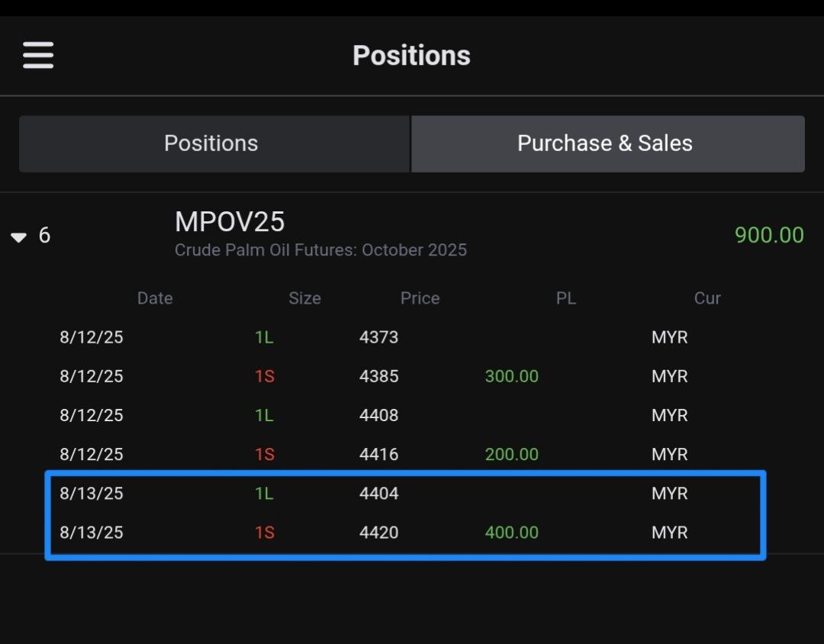The image size is (824, 644).
Task: Click the Date column header
Action: click(155, 298)
